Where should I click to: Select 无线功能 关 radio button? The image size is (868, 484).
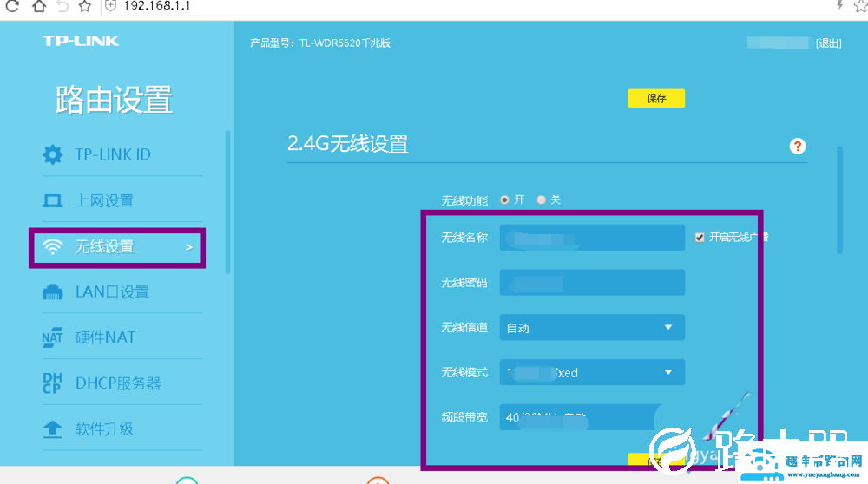click(x=541, y=199)
